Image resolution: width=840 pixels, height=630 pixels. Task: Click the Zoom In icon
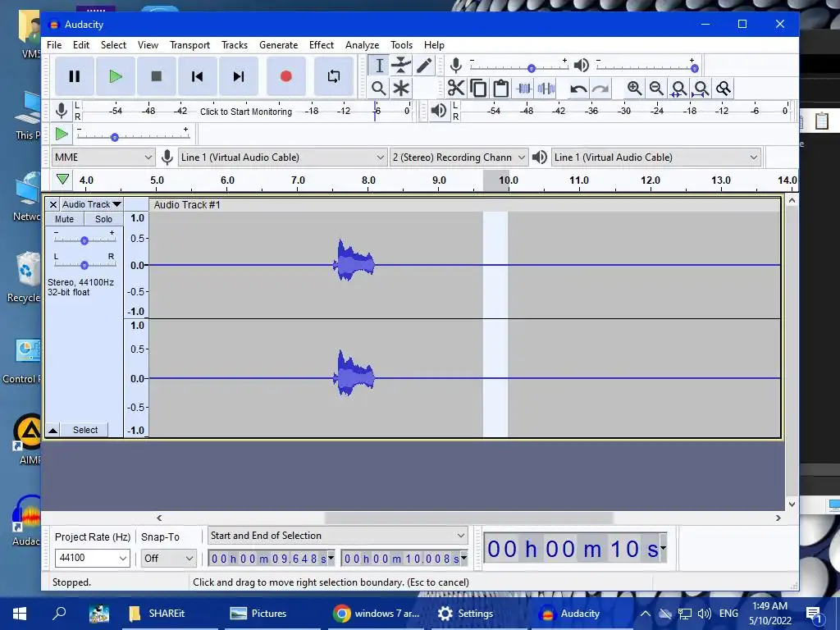tap(634, 88)
